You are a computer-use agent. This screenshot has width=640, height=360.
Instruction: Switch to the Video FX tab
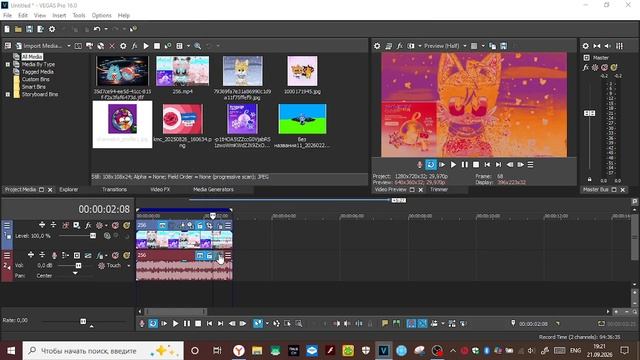(160, 189)
